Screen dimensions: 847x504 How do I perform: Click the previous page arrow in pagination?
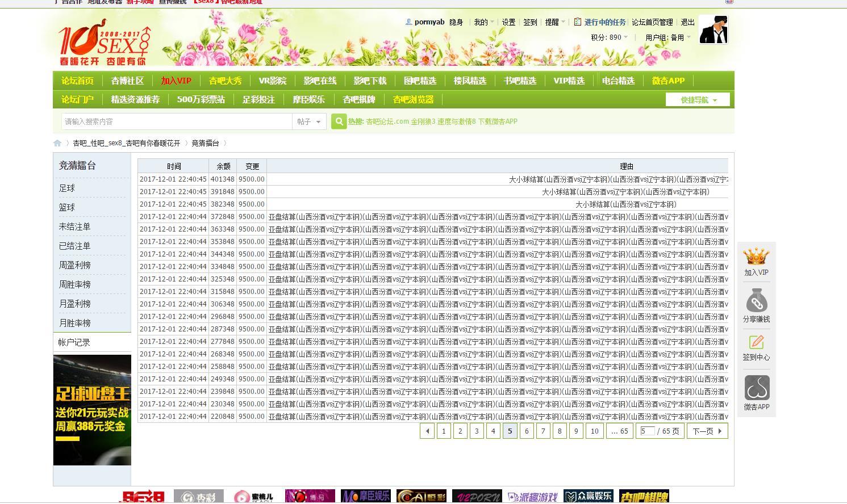[427, 431]
